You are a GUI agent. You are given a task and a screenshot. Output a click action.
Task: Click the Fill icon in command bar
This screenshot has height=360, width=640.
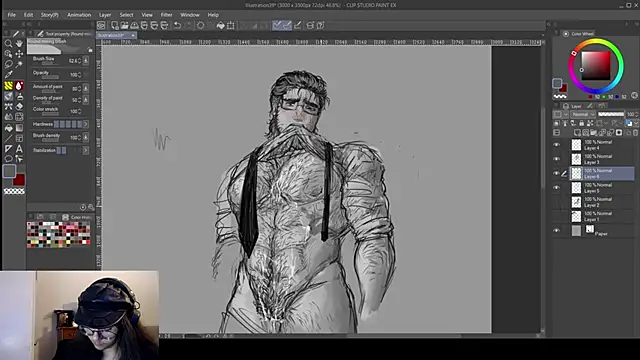click(x=220, y=25)
